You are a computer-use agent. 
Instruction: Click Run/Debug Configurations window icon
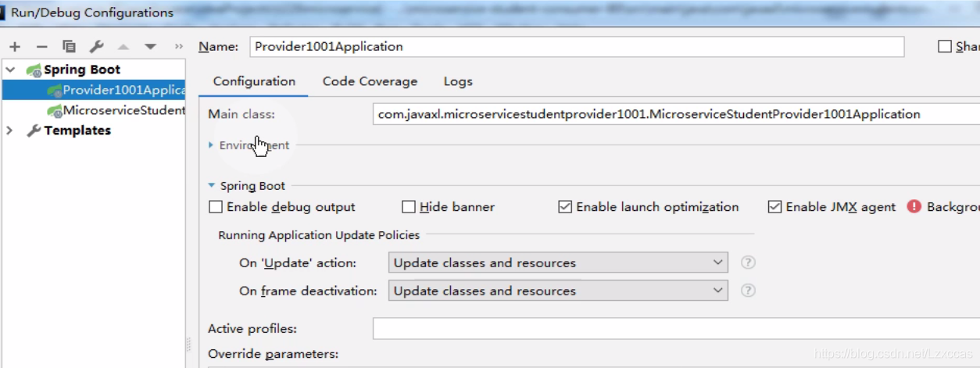click(x=3, y=13)
